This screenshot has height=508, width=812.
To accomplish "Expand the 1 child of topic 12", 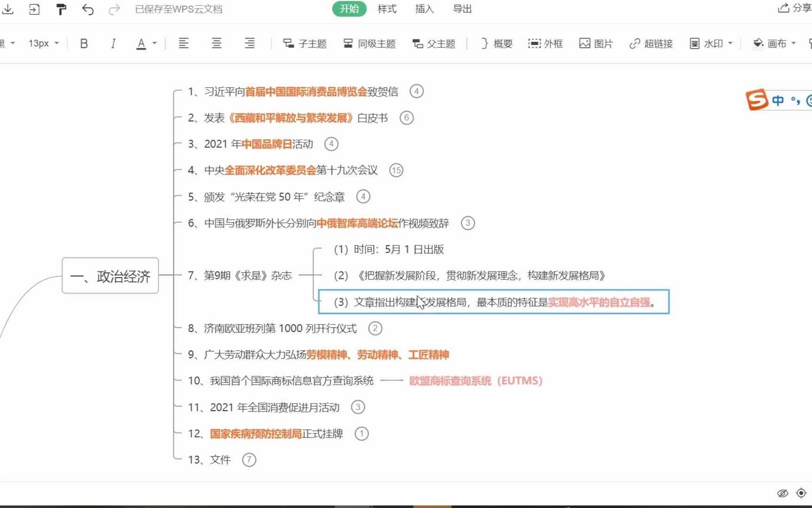I will pos(361,434).
